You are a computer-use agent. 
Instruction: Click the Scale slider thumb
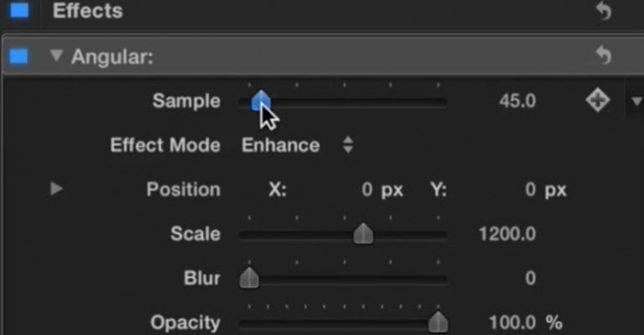(363, 233)
